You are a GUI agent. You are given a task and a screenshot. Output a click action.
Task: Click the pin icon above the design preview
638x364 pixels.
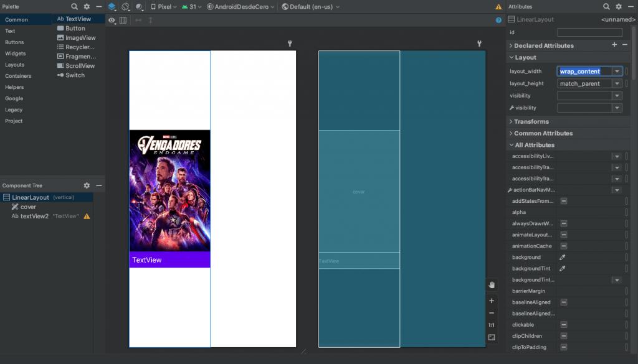(290, 44)
